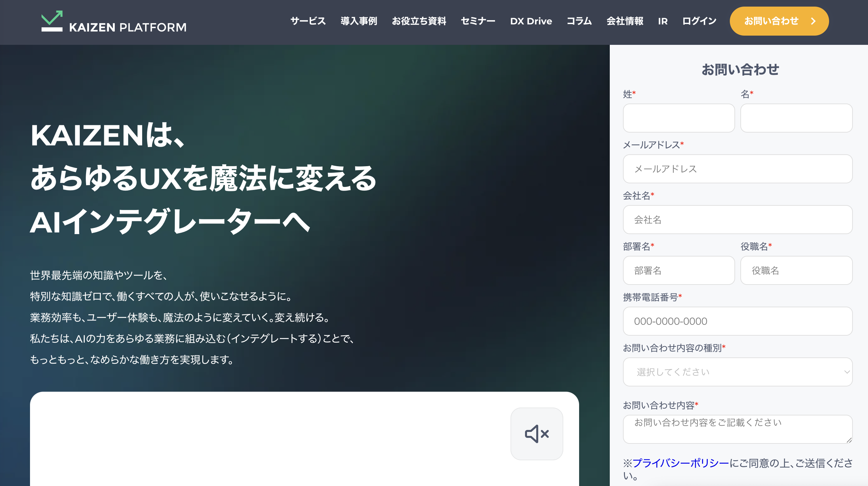The image size is (868, 486).
Task: Open the サービス menu
Action: (308, 21)
